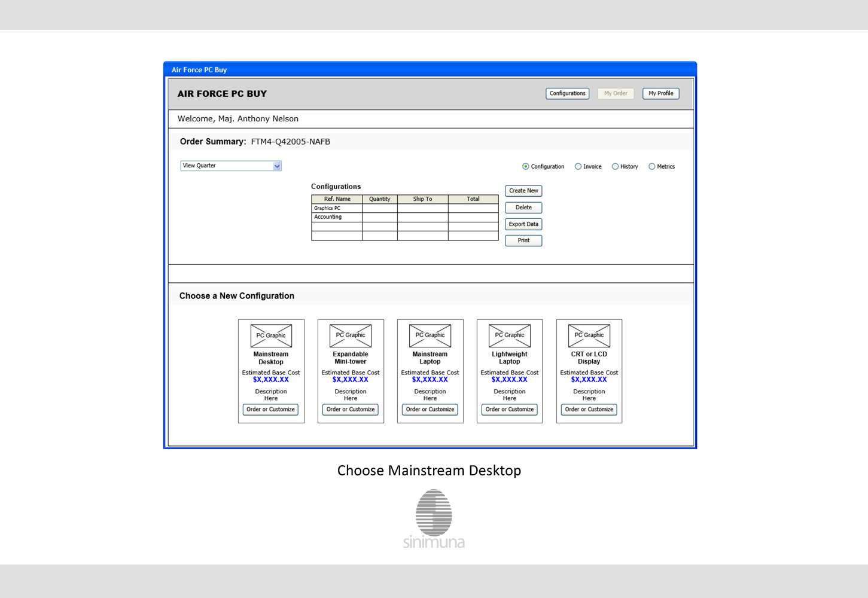868x598 pixels.
Task: Click the Create New button
Action: (523, 191)
